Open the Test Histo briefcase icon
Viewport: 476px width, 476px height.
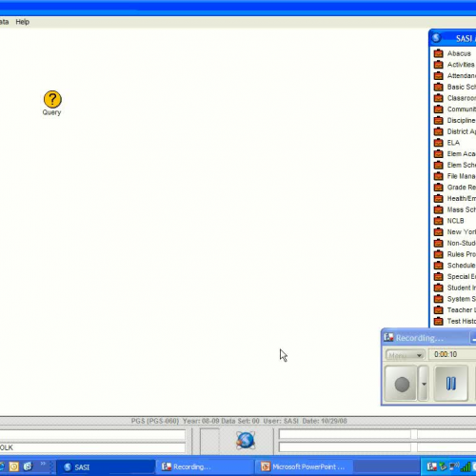coord(438,321)
